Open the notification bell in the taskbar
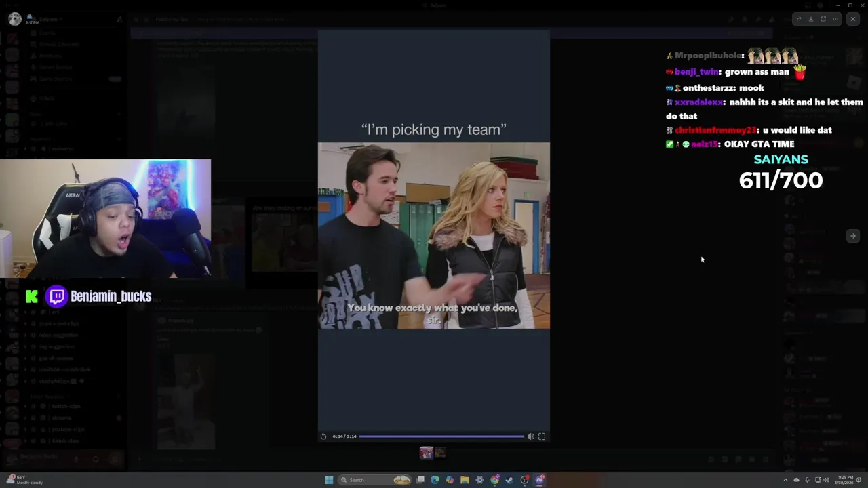Viewport: 868px width, 488px height. tap(860, 480)
